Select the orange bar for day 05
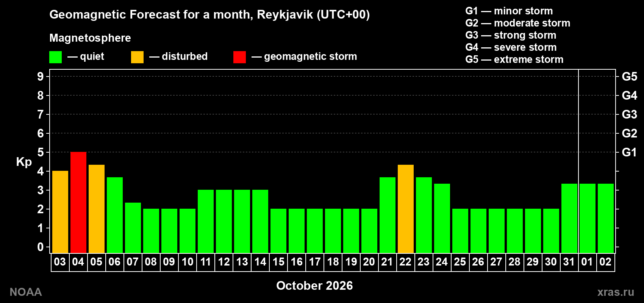Viewport: 644px width, 303px height. tap(97, 209)
